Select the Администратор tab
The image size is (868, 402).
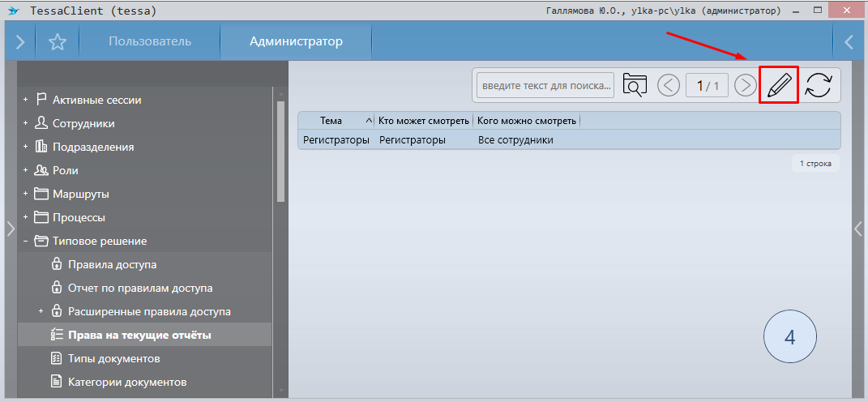pos(296,41)
